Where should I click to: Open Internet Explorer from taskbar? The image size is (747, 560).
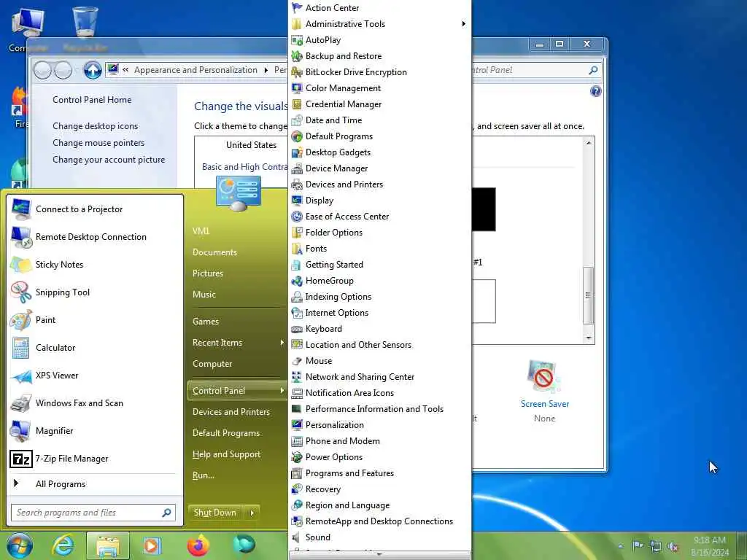(x=63, y=546)
